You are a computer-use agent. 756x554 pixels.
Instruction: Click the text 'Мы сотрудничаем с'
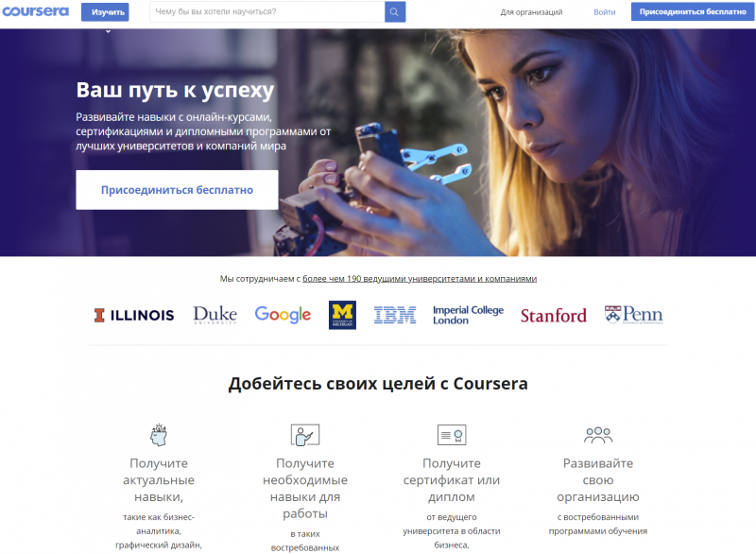(260, 279)
